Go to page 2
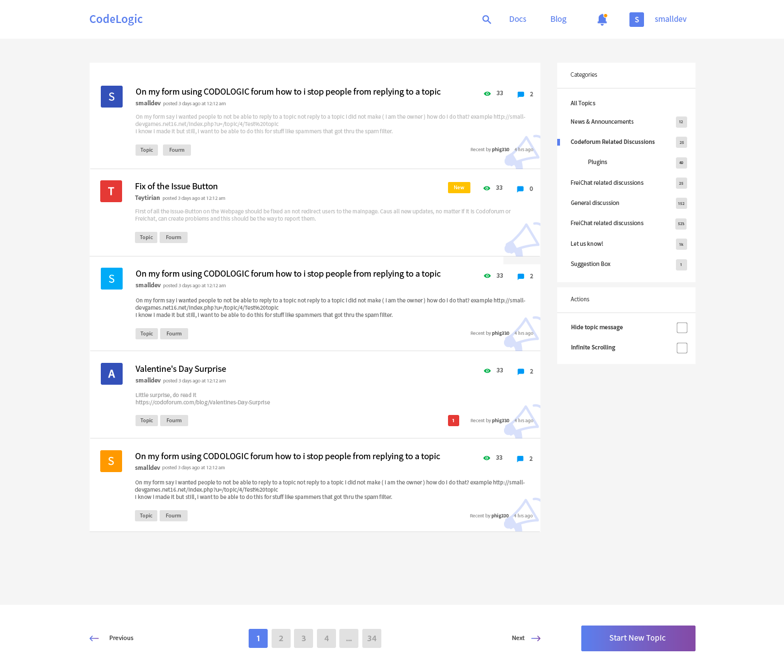The width and height of the screenshot is (784, 672). pos(281,638)
